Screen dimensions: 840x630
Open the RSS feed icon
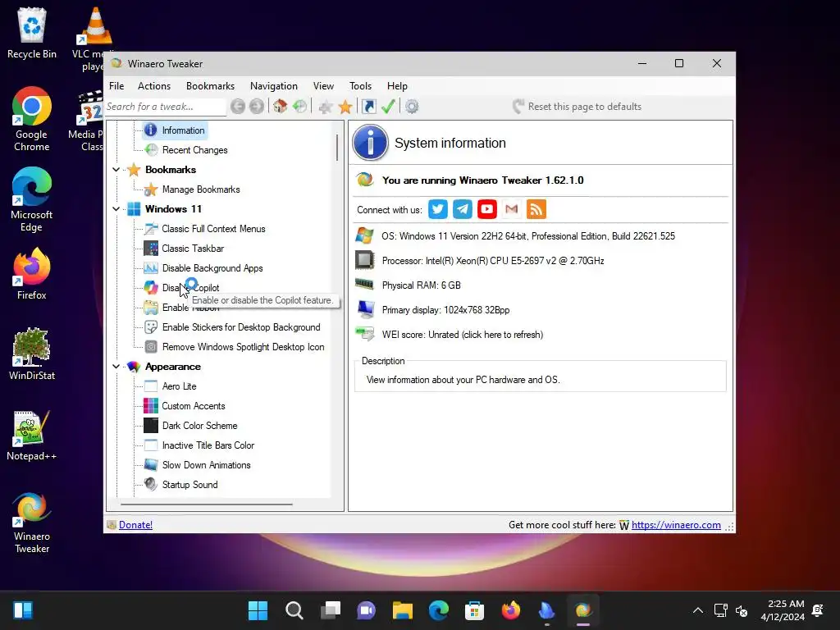pos(536,209)
